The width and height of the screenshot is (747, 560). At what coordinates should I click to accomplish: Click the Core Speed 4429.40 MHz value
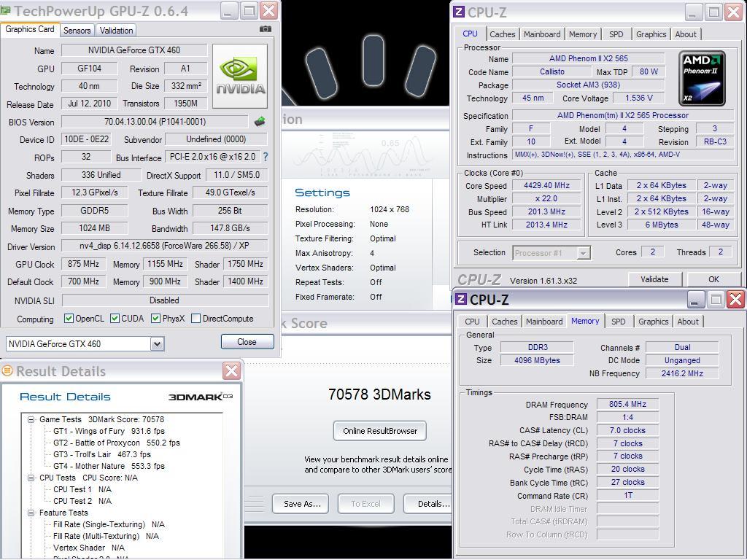point(546,186)
